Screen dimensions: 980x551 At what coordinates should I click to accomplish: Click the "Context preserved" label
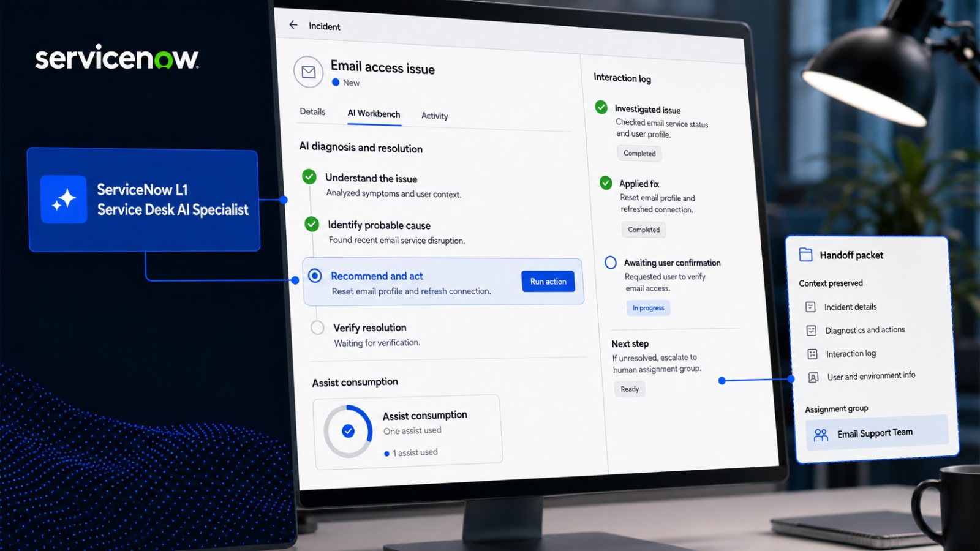click(831, 283)
